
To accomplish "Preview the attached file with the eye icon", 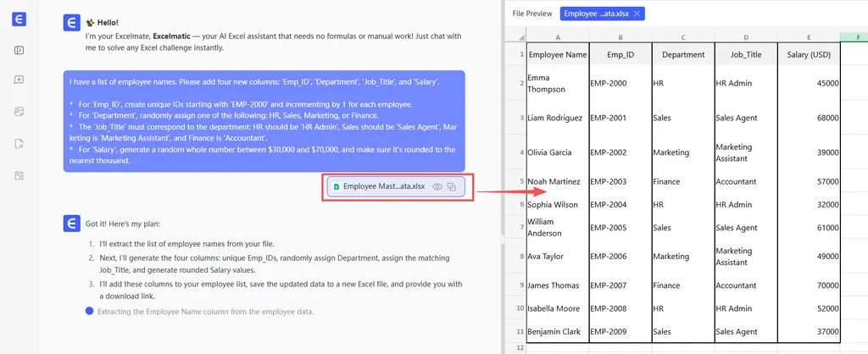I will tap(437, 186).
